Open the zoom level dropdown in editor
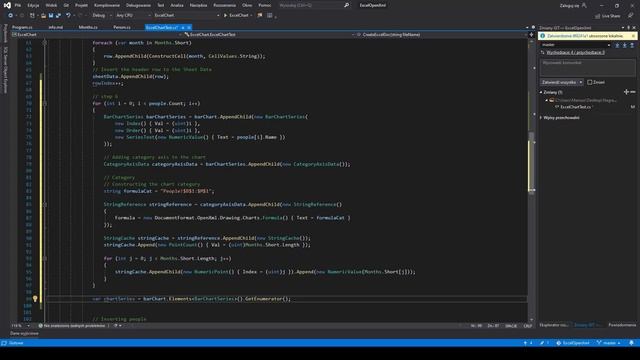This screenshot has height=360, width=640. coord(29,326)
